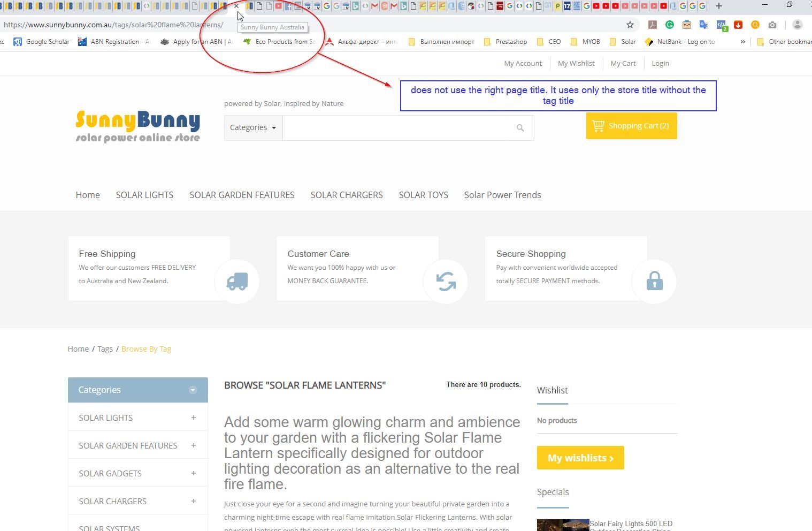Bookmark this page with the star icon
The width and height of the screenshot is (812, 531).
(630, 25)
